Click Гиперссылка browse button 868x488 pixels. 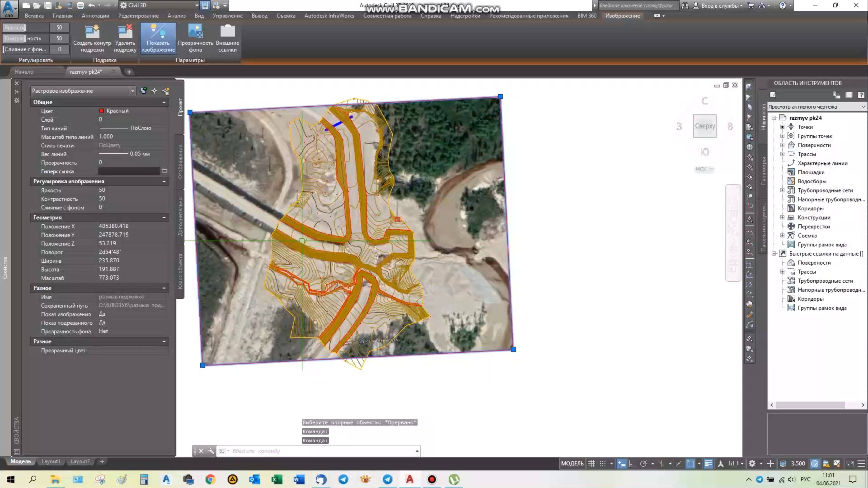[164, 171]
